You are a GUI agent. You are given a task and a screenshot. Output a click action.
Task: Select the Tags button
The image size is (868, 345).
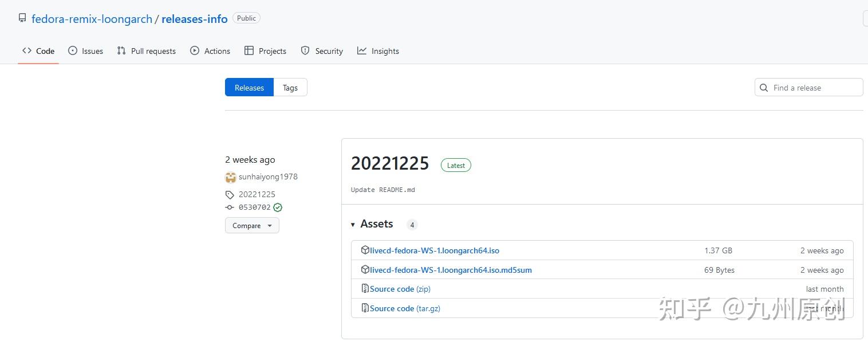pos(290,88)
